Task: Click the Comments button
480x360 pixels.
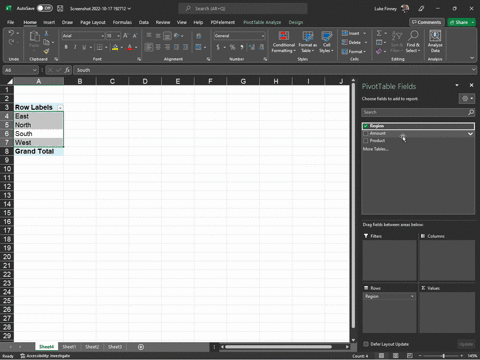Action: [427, 22]
